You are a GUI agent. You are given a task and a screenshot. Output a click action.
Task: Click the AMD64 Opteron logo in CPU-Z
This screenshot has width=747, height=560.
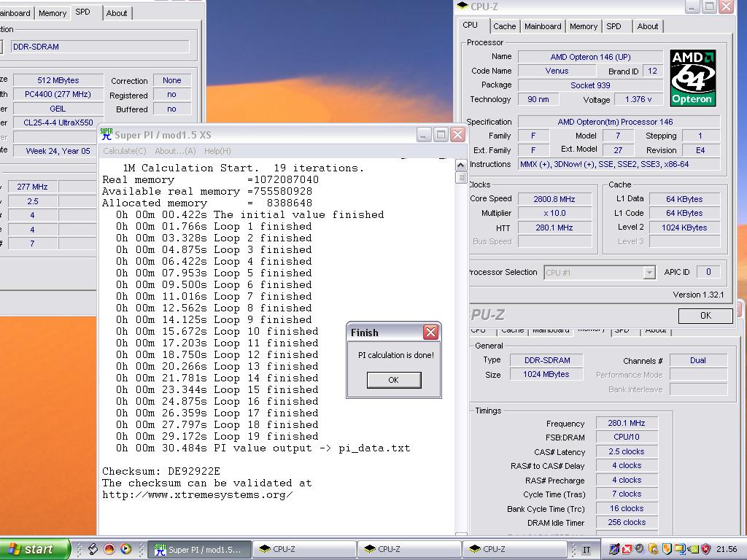pyautogui.click(x=692, y=77)
